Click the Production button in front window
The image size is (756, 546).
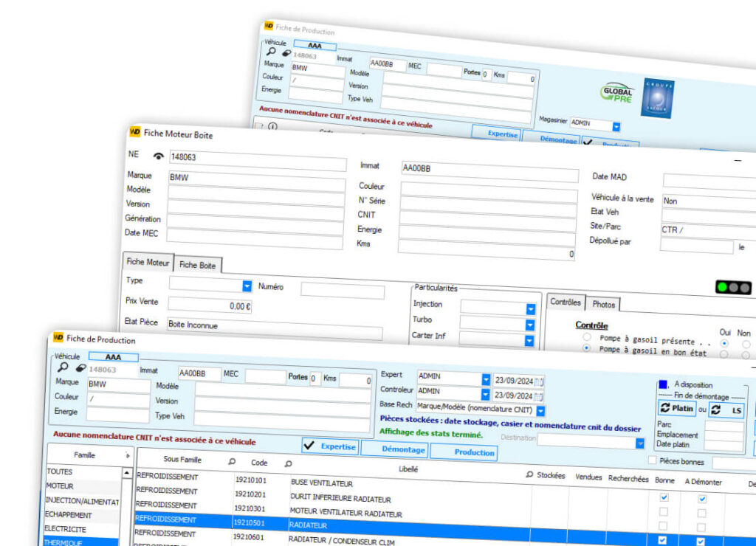click(464, 452)
